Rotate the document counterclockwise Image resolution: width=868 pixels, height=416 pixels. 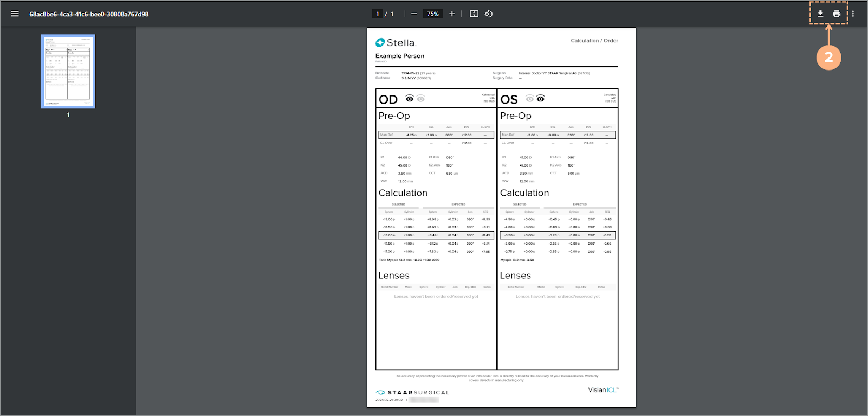[489, 14]
